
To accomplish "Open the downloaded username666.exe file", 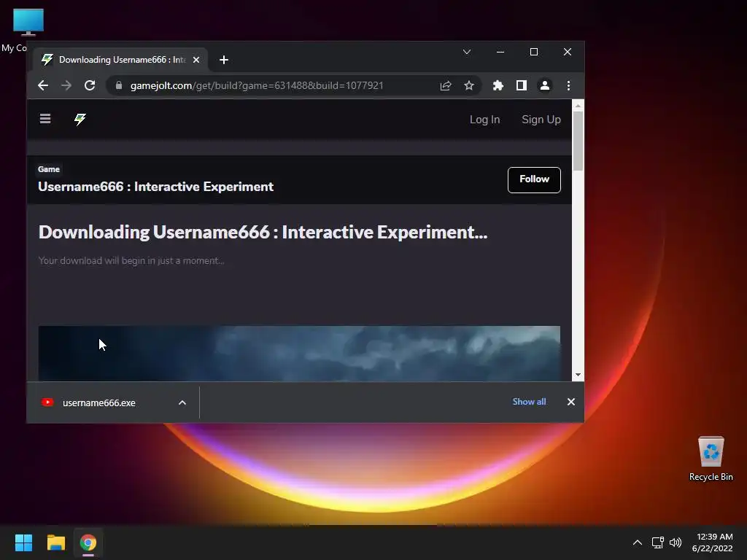I will 99,402.
